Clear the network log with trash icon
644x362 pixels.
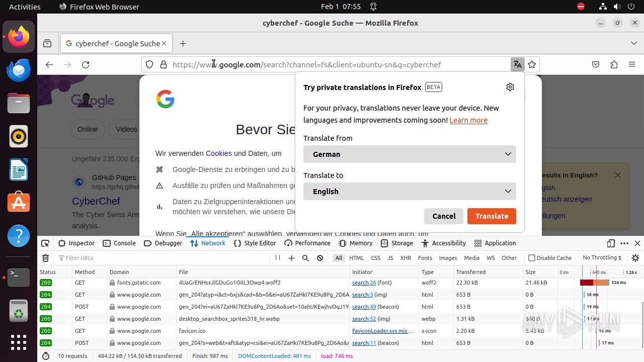[45, 258]
